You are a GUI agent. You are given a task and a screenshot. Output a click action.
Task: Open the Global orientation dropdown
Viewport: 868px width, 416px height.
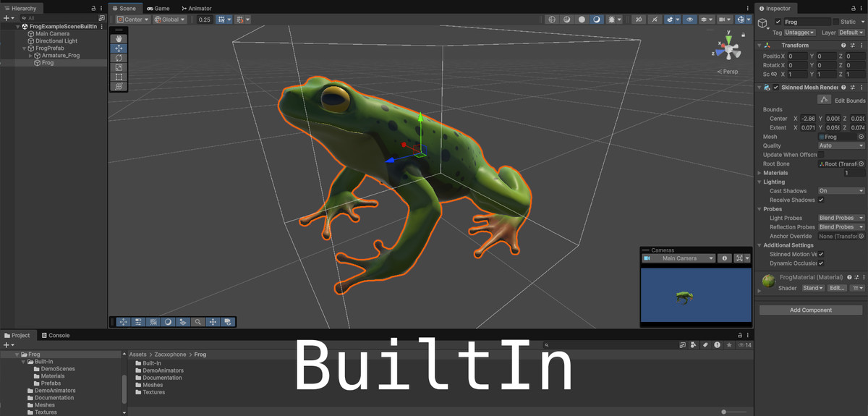[x=170, y=20]
